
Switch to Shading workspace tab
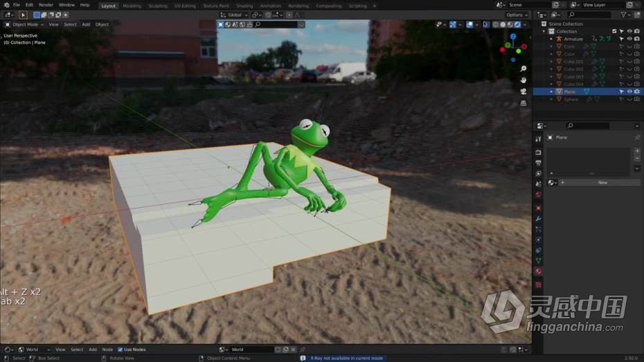click(x=244, y=6)
